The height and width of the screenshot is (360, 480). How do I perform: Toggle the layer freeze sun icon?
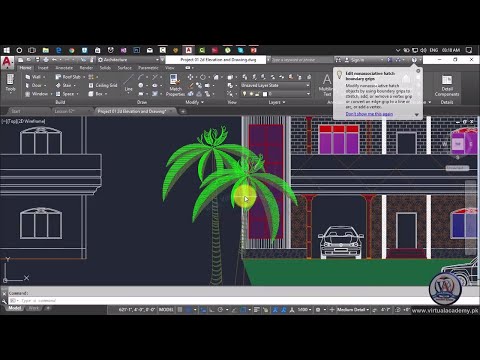(x=251, y=94)
